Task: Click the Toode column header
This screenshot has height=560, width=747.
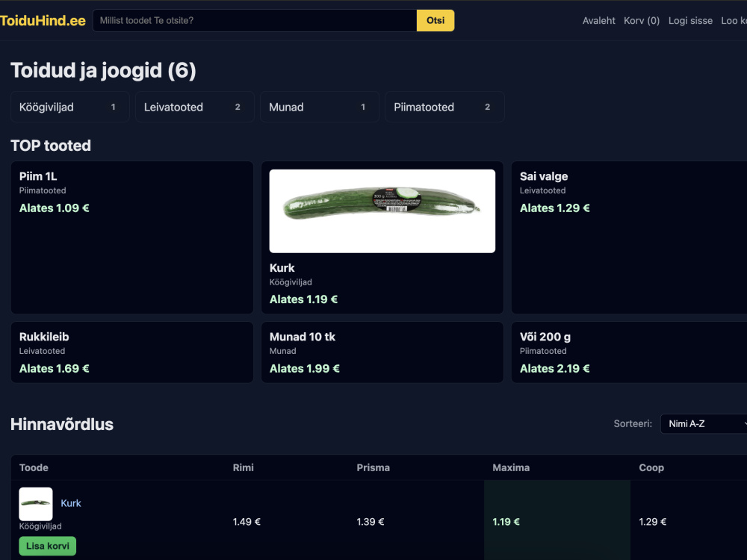Action: [x=34, y=467]
